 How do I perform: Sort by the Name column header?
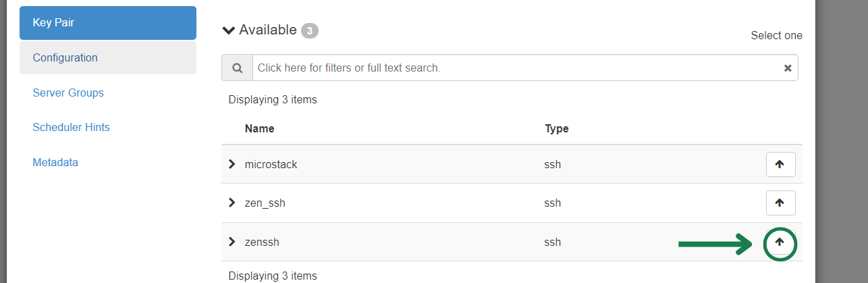tap(259, 128)
